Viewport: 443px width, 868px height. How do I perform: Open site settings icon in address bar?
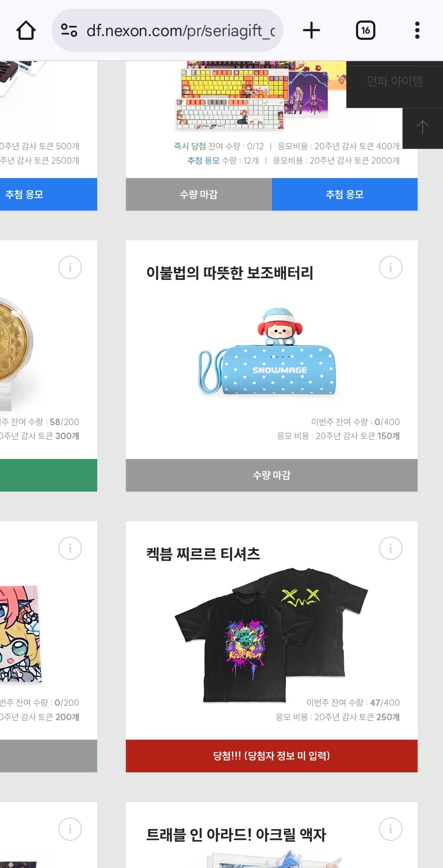click(x=69, y=30)
